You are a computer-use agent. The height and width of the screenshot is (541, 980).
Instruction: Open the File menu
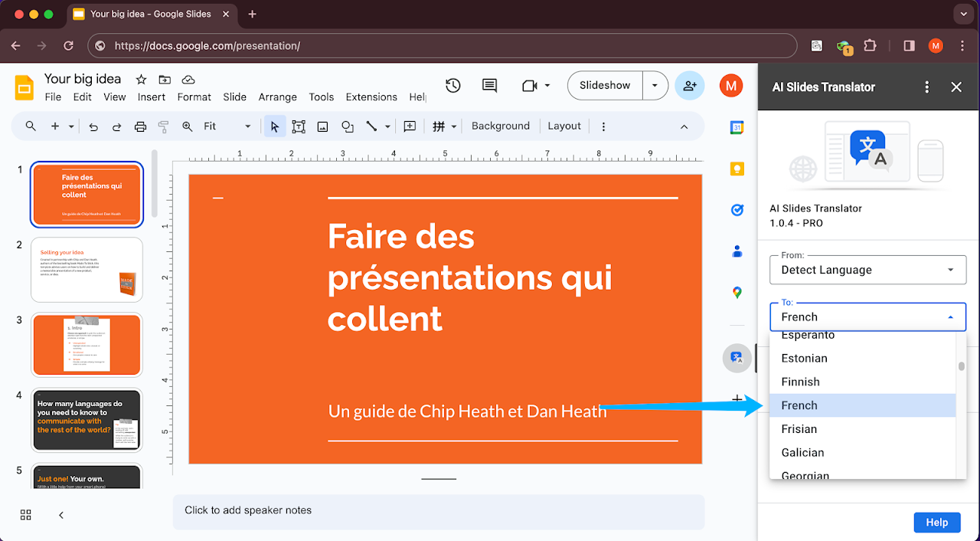(53, 97)
